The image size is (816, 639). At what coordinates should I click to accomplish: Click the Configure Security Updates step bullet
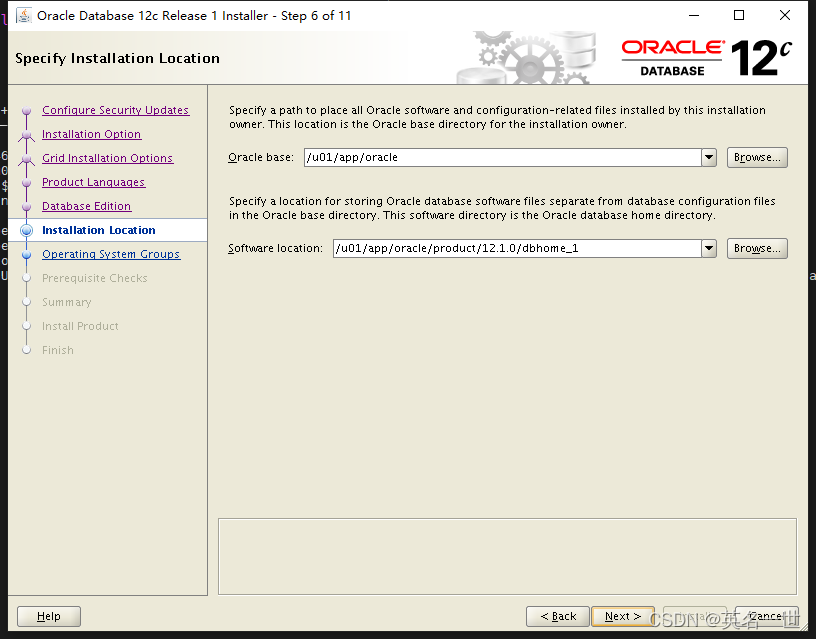click(x=27, y=110)
